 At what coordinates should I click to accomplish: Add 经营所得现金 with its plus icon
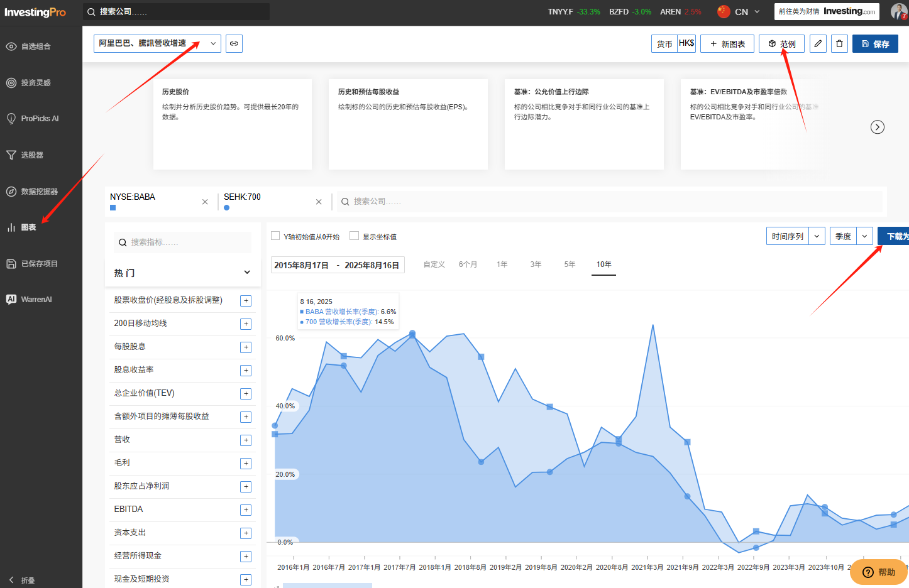tap(246, 557)
